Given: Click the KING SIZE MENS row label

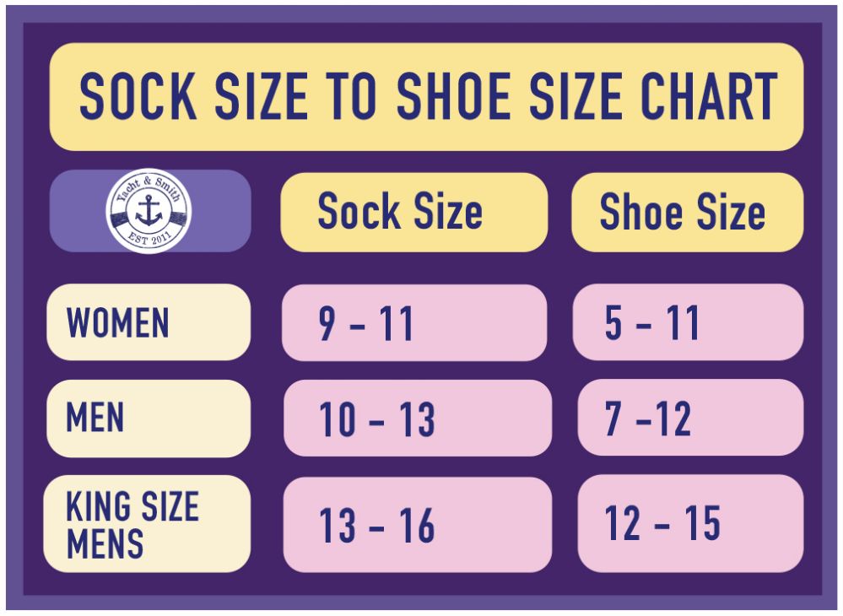Looking at the screenshot, I should coord(132,524).
